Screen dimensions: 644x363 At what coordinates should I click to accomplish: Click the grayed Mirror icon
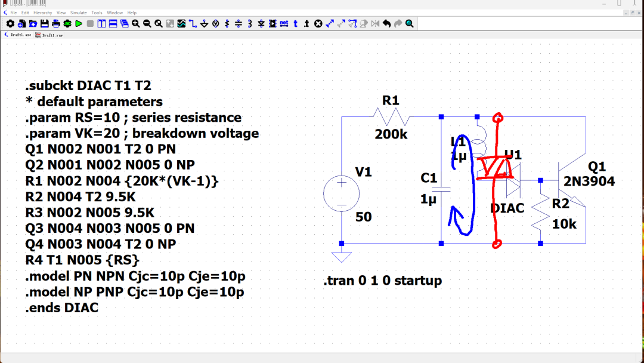pyautogui.click(x=375, y=24)
